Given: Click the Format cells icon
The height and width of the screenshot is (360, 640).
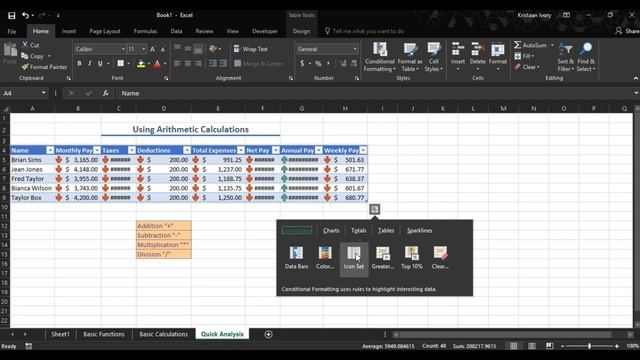Looking at the screenshot, I should click(498, 50).
